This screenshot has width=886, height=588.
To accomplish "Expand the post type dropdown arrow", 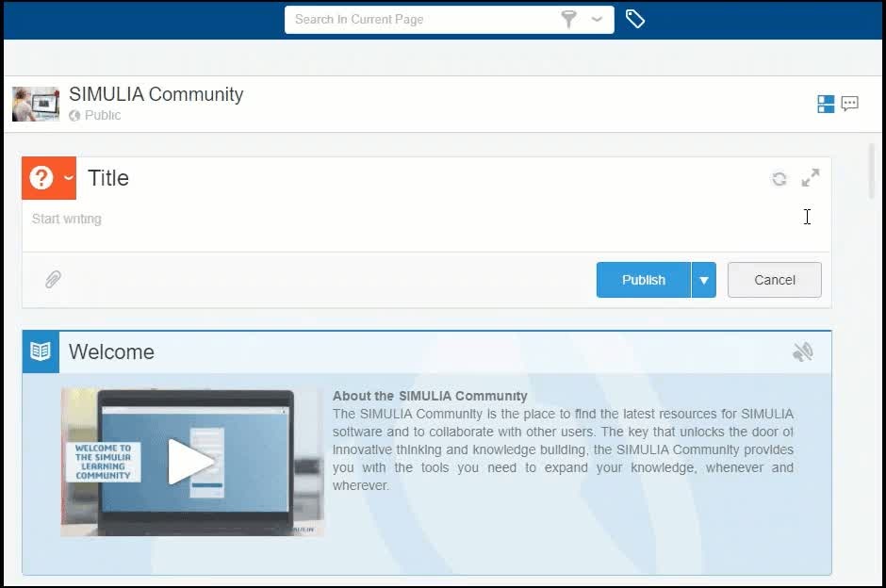I will [x=69, y=178].
